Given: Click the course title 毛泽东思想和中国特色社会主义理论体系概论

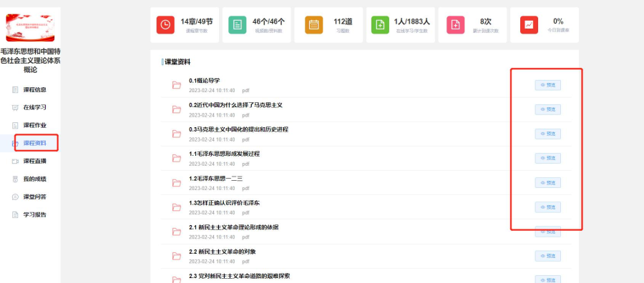Looking at the screenshot, I should coord(30,61).
